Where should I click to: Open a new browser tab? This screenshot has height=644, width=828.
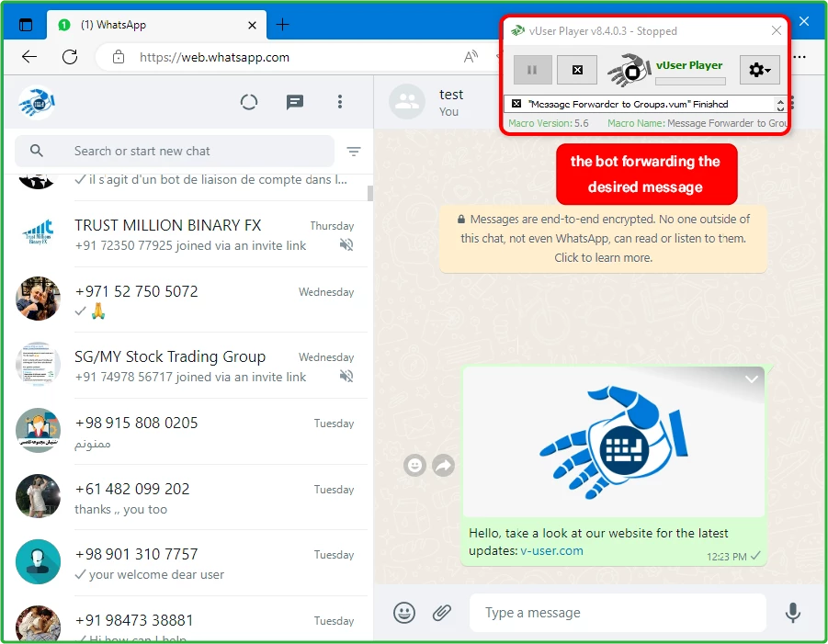click(x=282, y=25)
